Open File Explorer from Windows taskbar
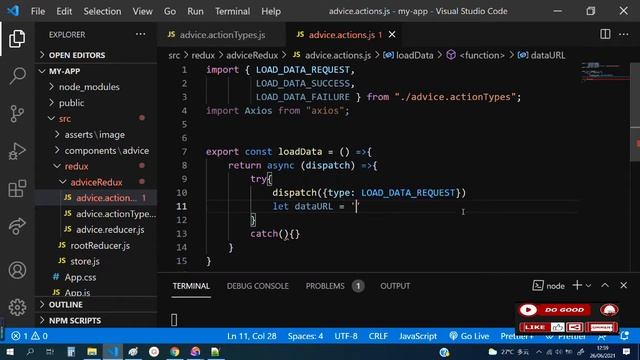 click(x=92, y=352)
